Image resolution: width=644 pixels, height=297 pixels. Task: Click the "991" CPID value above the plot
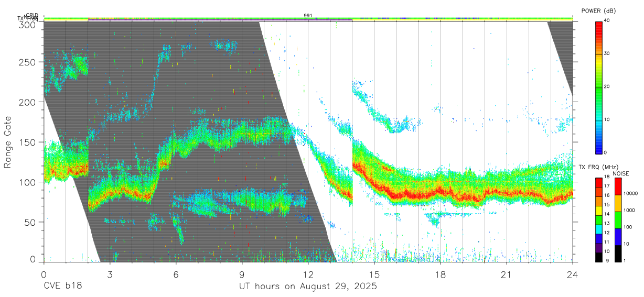point(308,16)
